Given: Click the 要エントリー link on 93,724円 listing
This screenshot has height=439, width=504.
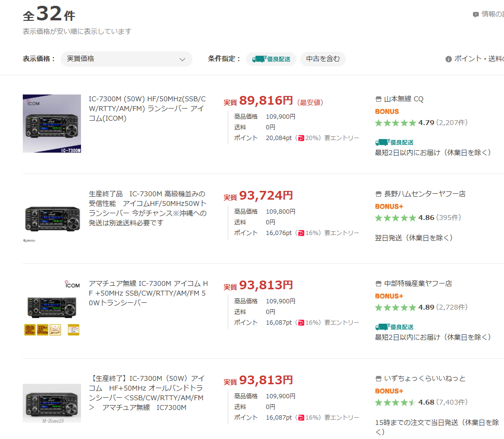Looking at the screenshot, I should tap(341, 233).
